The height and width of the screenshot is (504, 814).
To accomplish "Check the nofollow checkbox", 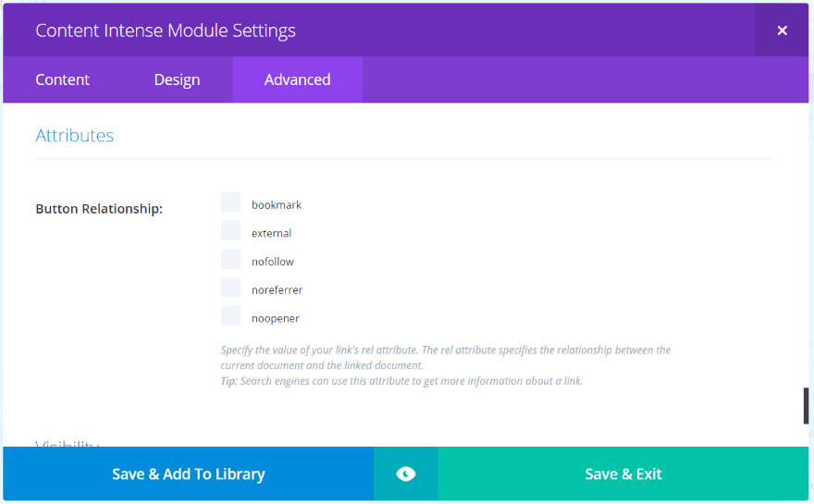I will click(231, 260).
